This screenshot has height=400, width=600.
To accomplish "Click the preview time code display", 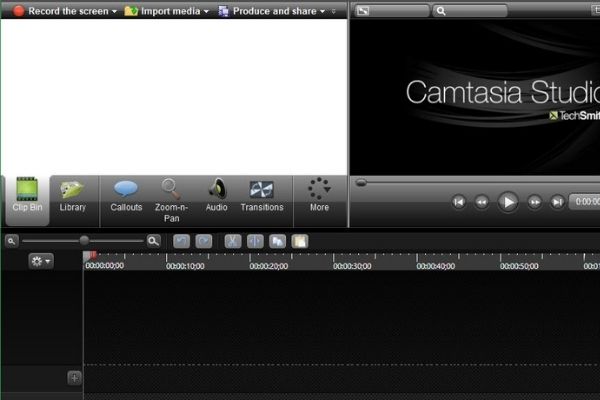I will coord(585,202).
